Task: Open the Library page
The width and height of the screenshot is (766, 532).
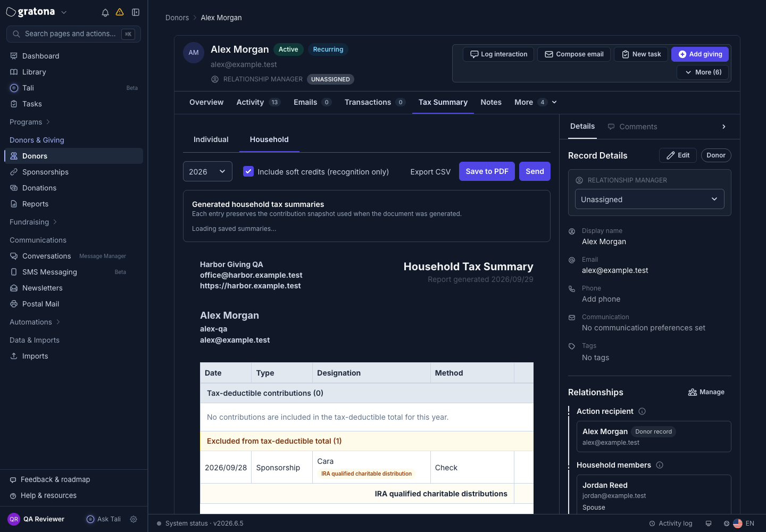Action: (x=73, y=72)
